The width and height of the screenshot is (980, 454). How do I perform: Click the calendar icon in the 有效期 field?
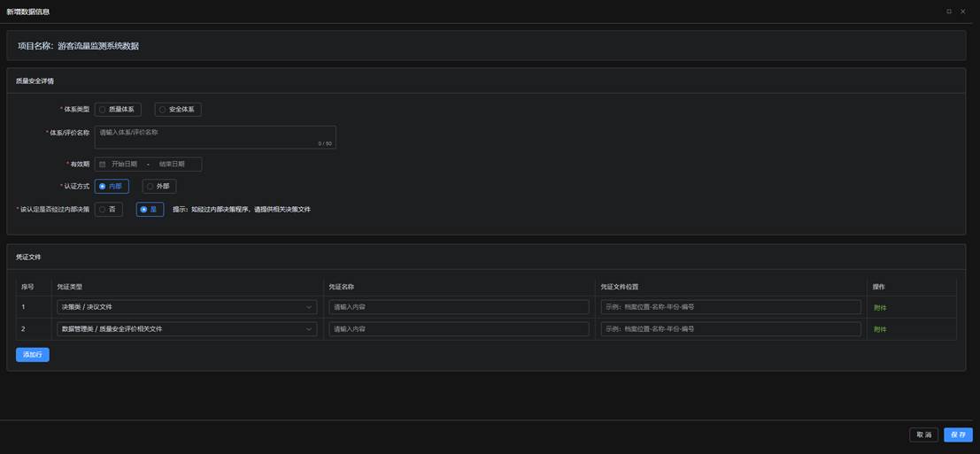[102, 165]
